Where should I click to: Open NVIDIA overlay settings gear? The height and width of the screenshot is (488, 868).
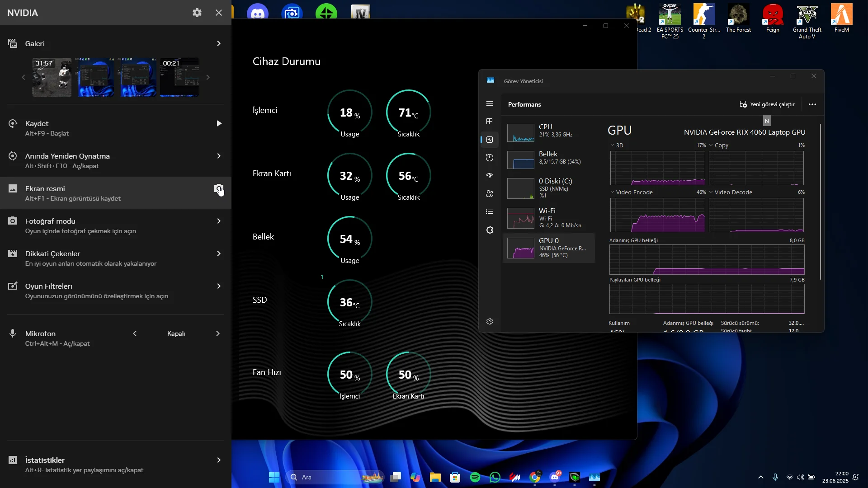197,13
